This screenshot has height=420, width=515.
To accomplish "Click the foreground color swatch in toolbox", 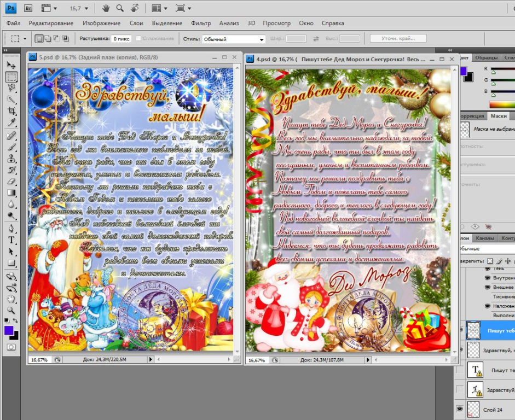I will pos(9,330).
